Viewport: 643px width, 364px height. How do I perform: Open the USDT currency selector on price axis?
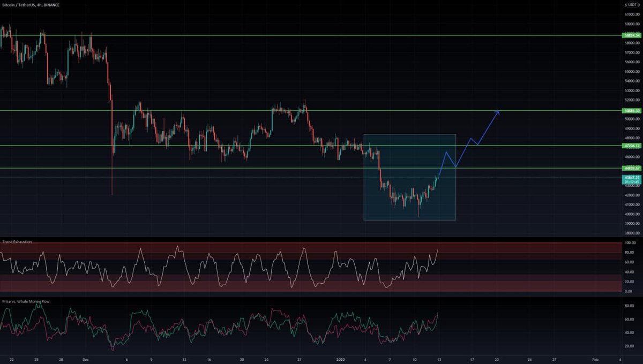[632, 4]
